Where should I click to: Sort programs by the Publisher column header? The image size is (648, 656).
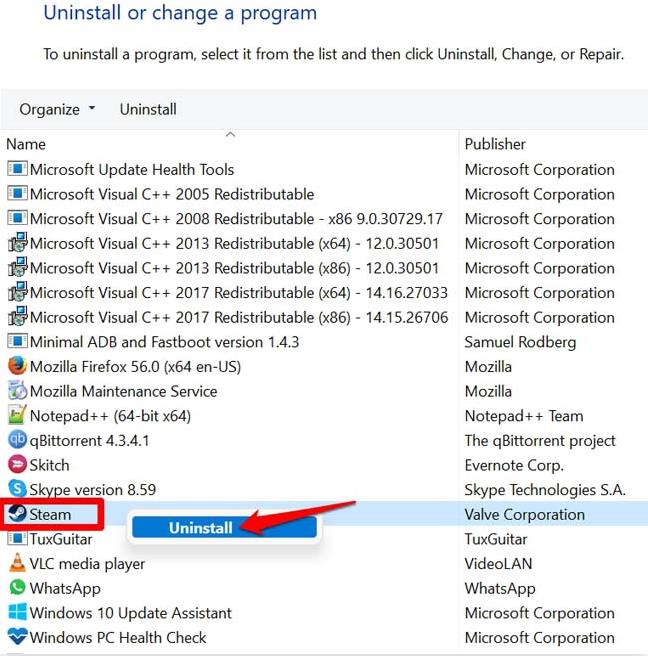tap(495, 144)
